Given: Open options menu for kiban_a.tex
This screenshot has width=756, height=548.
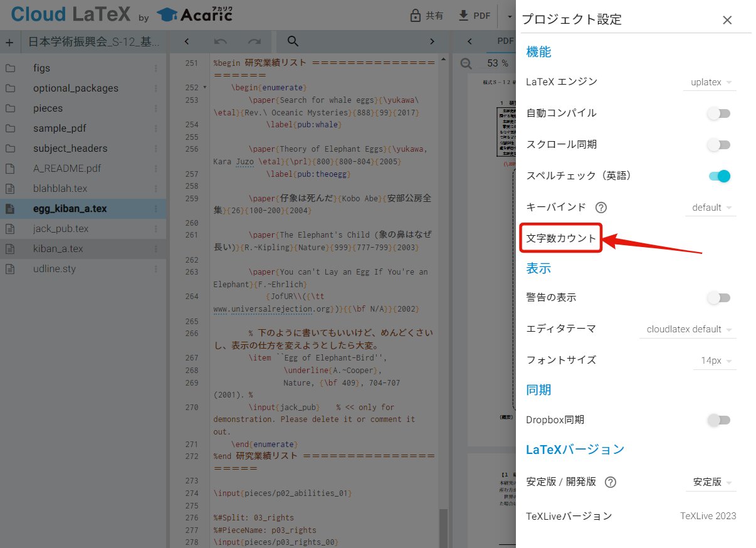Looking at the screenshot, I should (x=156, y=249).
